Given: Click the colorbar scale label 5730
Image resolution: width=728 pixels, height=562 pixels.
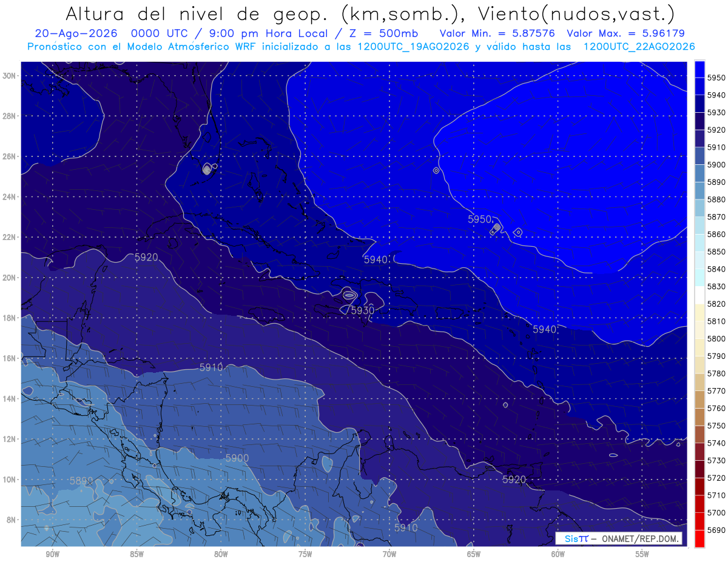Looking at the screenshot, I should coord(716,460).
